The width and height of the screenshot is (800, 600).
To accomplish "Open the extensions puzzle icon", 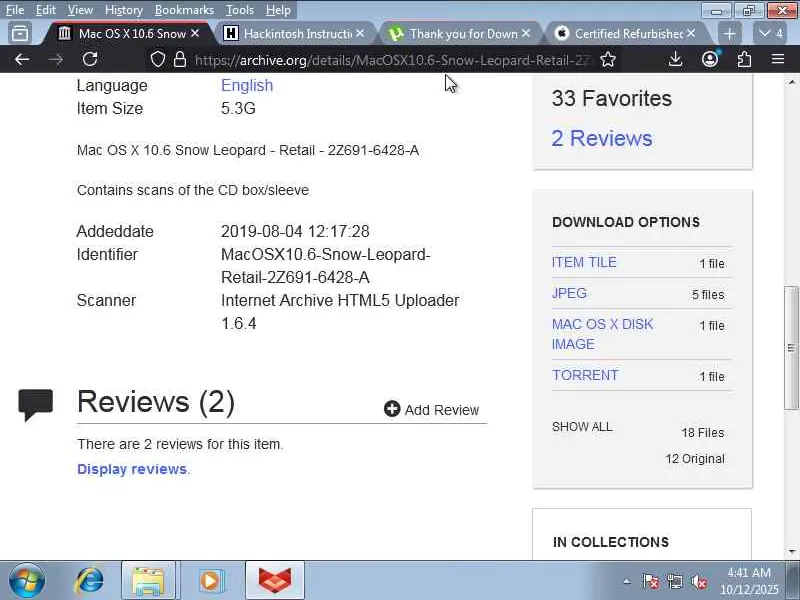I will [x=744, y=60].
